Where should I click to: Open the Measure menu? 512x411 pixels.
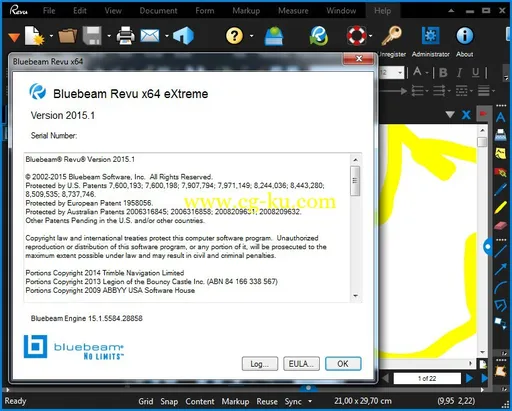pyautogui.click(x=293, y=11)
